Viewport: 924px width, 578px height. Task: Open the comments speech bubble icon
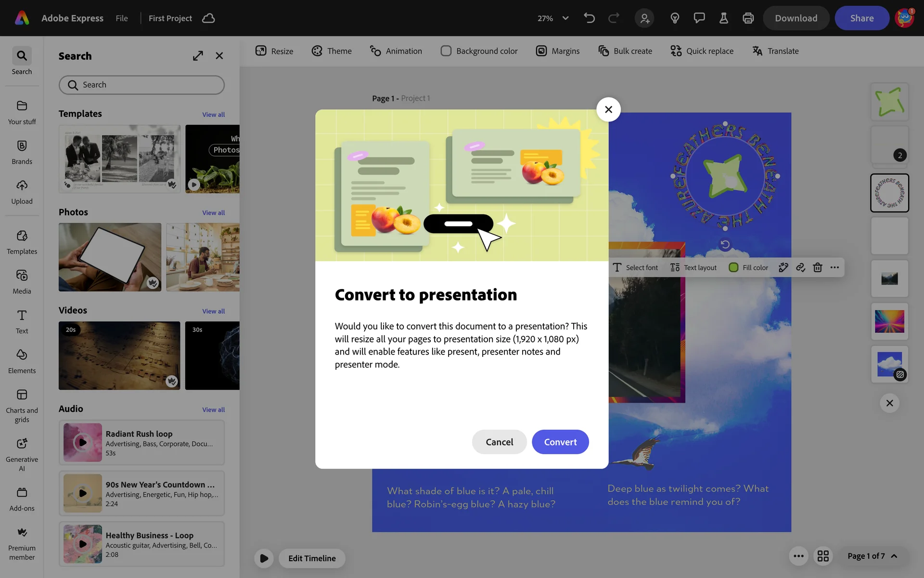tap(699, 18)
